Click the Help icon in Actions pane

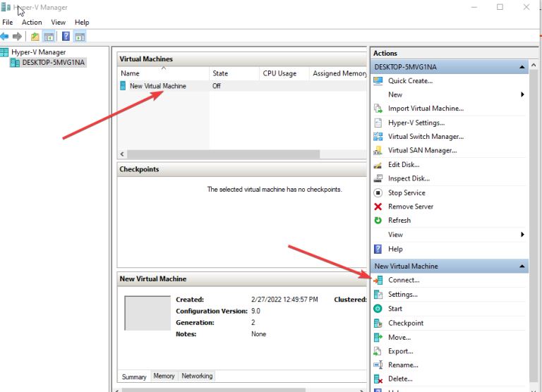click(x=378, y=249)
